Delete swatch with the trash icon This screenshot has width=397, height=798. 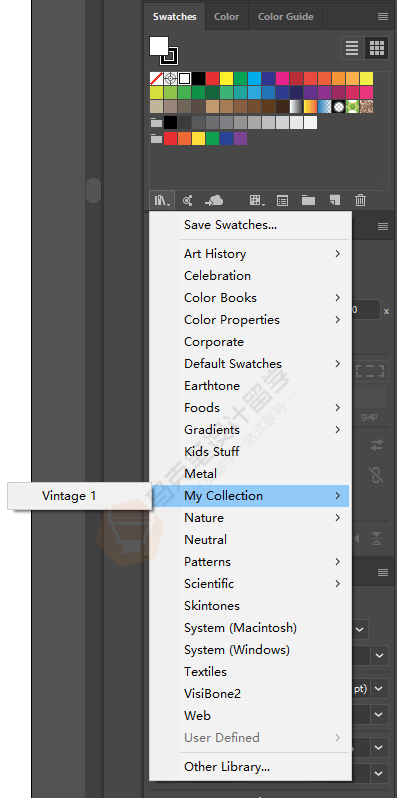tap(360, 200)
